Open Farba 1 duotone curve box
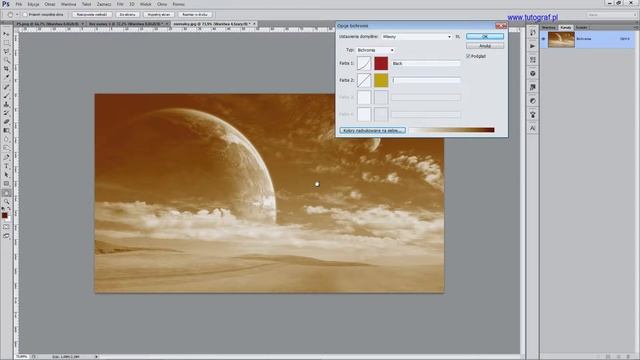 coord(364,63)
